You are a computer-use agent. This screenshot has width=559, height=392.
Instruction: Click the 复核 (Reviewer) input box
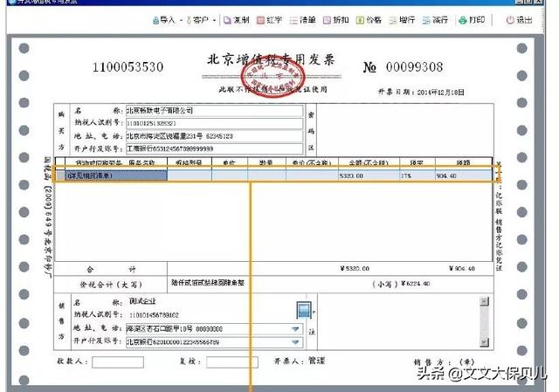pos(230,361)
